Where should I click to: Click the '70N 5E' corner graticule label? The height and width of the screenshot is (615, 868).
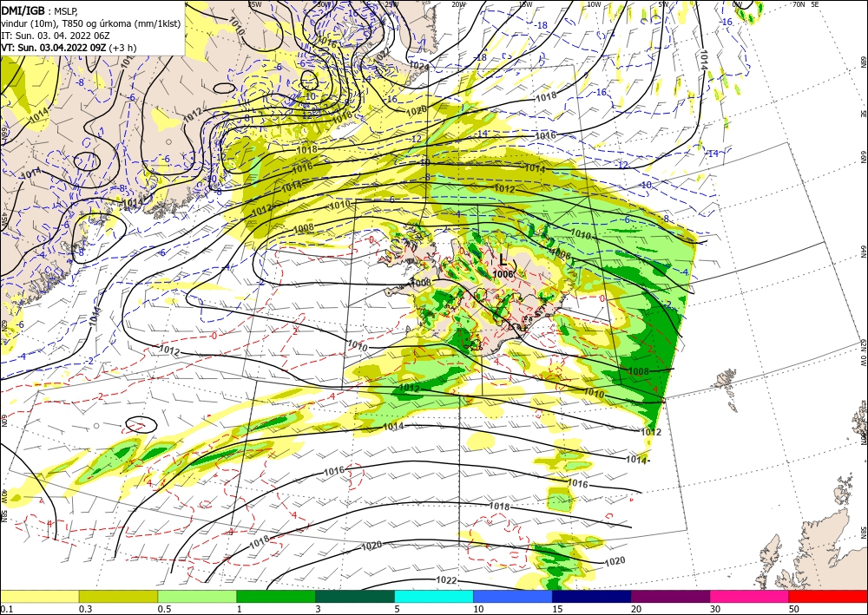click(806, 3)
